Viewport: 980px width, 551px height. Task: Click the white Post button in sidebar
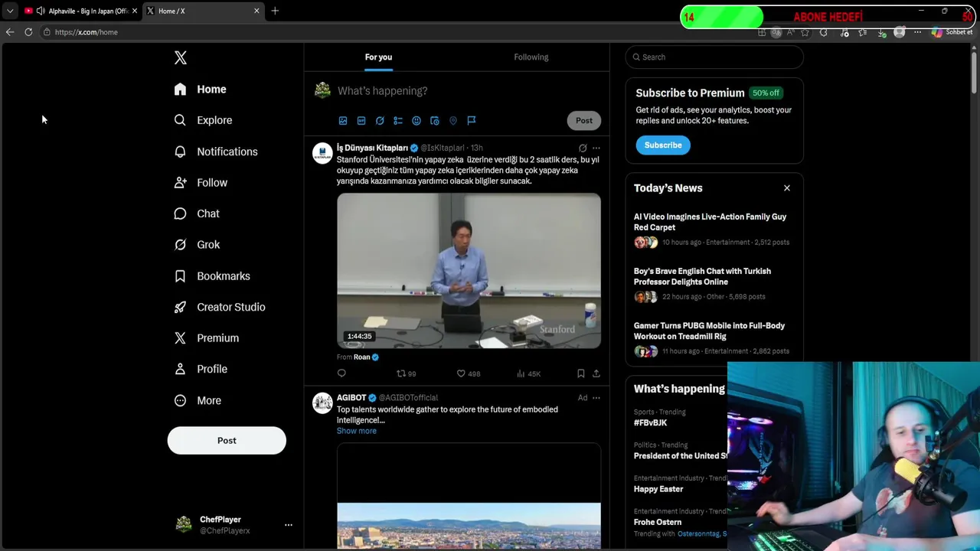[x=227, y=441]
